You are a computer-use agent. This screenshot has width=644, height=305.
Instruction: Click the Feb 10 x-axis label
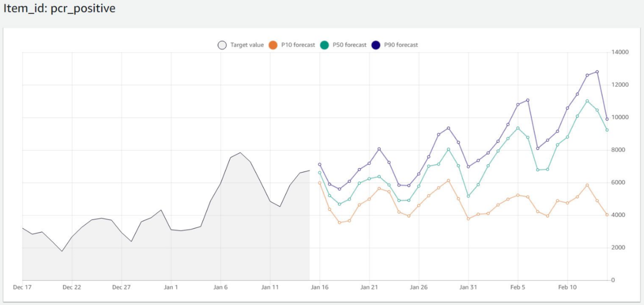tap(567, 287)
